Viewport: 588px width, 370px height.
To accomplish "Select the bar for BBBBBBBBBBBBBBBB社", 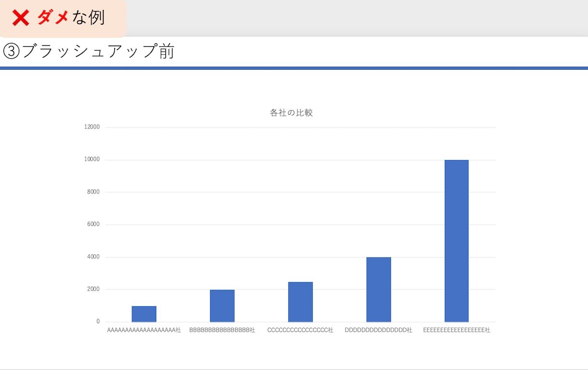I will [x=222, y=306].
